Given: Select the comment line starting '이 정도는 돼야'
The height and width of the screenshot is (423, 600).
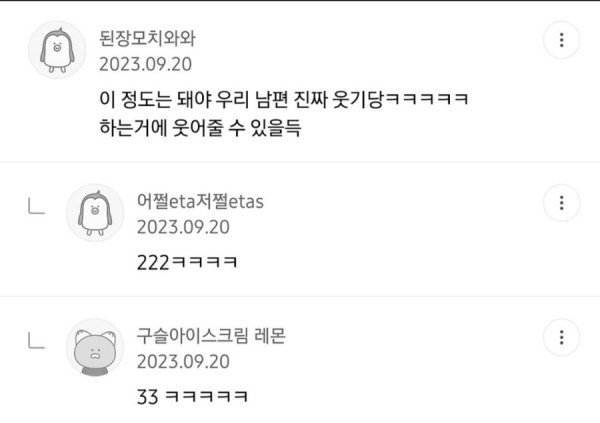Looking at the screenshot, I should tap(284, 99).
